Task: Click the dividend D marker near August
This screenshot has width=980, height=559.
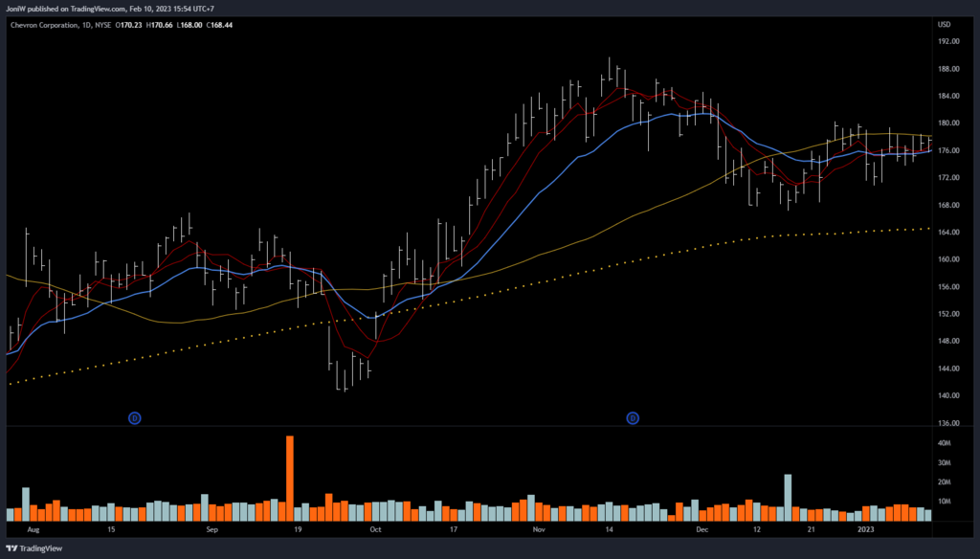Action: point(135,418)
